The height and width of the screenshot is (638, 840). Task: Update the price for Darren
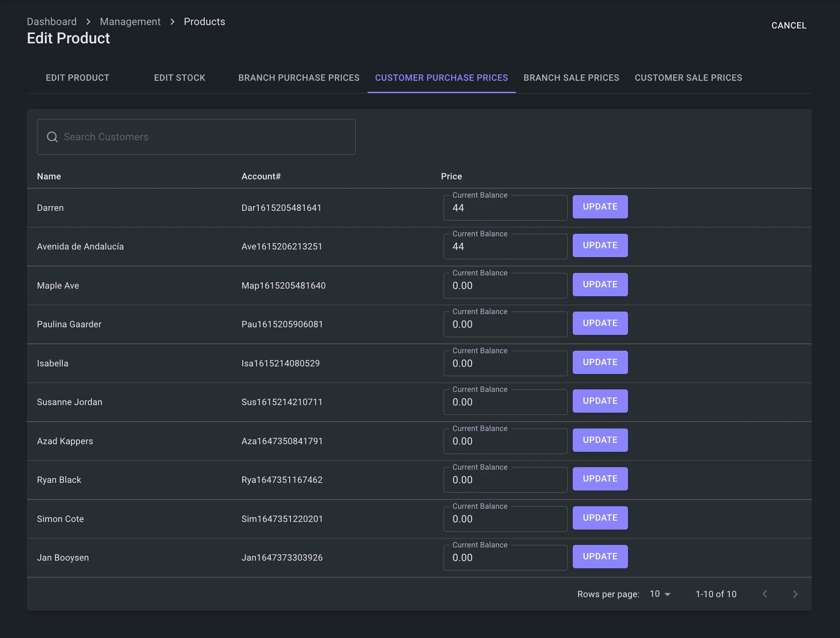(600, 207)
